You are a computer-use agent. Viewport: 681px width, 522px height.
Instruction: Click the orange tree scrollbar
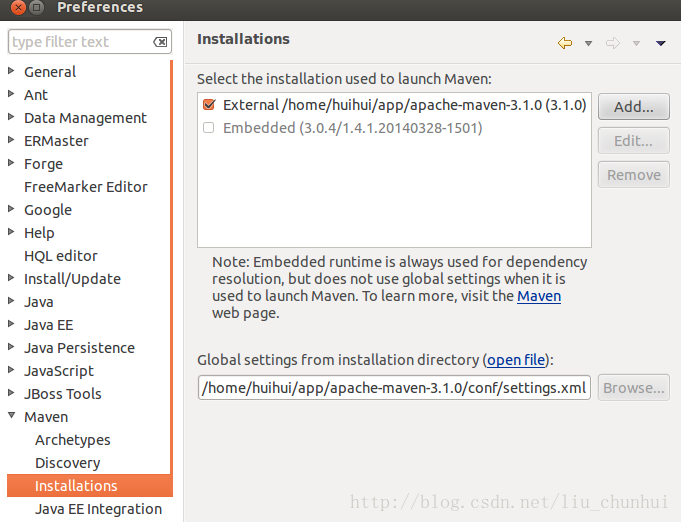tap(172, 269)
